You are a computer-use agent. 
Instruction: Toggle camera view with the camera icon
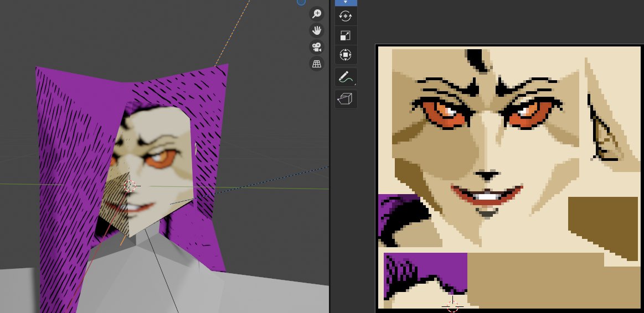point(316,47)
